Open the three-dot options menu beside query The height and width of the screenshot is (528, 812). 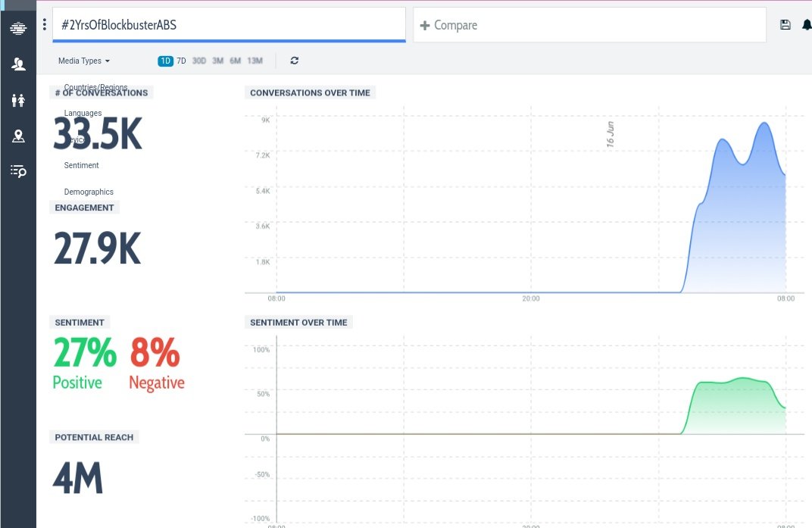click(45, 24)
